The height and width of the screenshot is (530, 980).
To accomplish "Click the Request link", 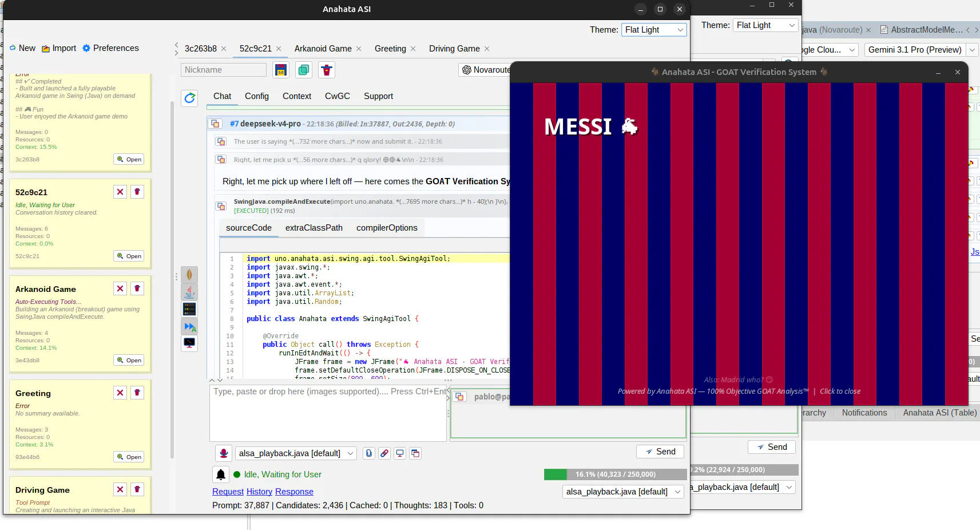I will [x=228, y=492].
